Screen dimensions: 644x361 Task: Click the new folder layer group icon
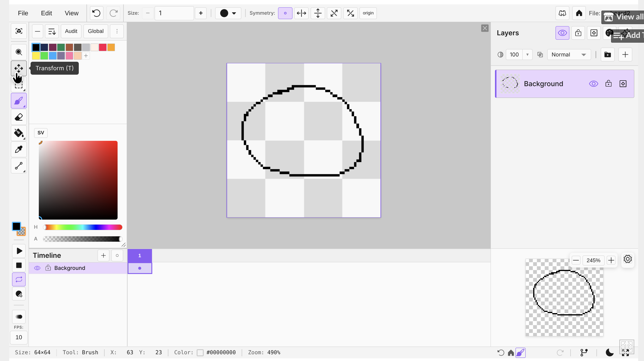point(607,54)
